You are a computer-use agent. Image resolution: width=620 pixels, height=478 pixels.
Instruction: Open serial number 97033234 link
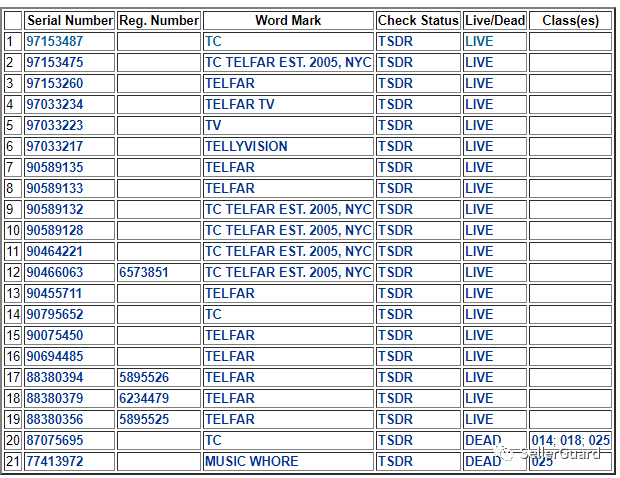coord(55,104)
